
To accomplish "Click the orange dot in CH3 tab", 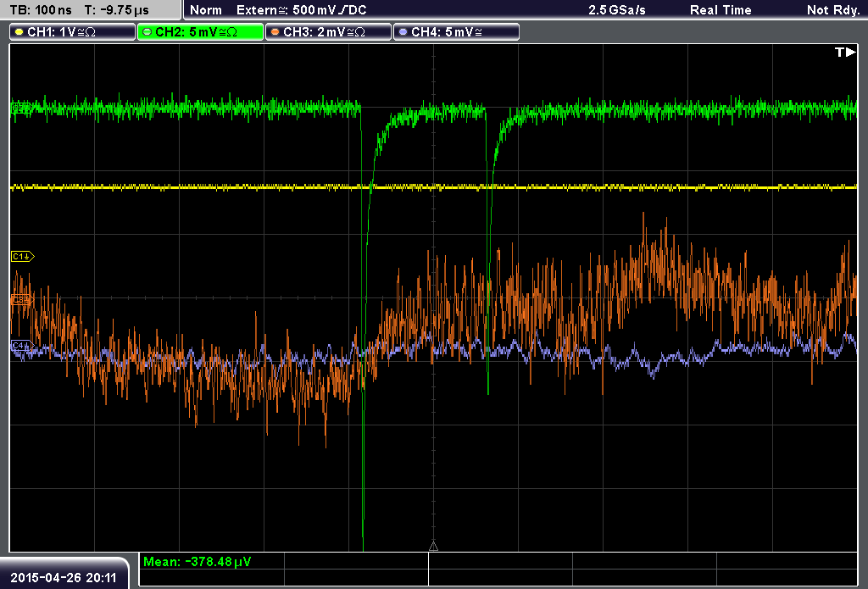I will click(275, 32).
